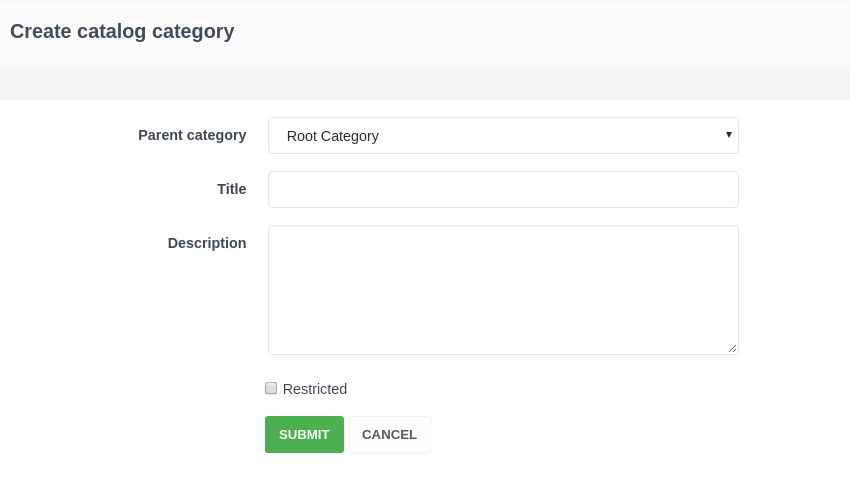Viewport: 850px width, 486px height.
Task: Open the Parent category dropdown
Action: pyautogui.click(x=502, y=136)
